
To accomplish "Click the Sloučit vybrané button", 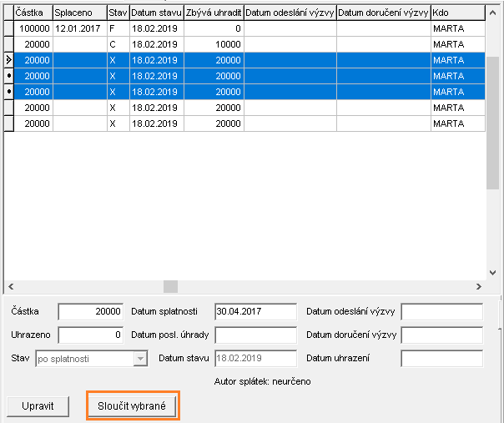I will point(133,406).
